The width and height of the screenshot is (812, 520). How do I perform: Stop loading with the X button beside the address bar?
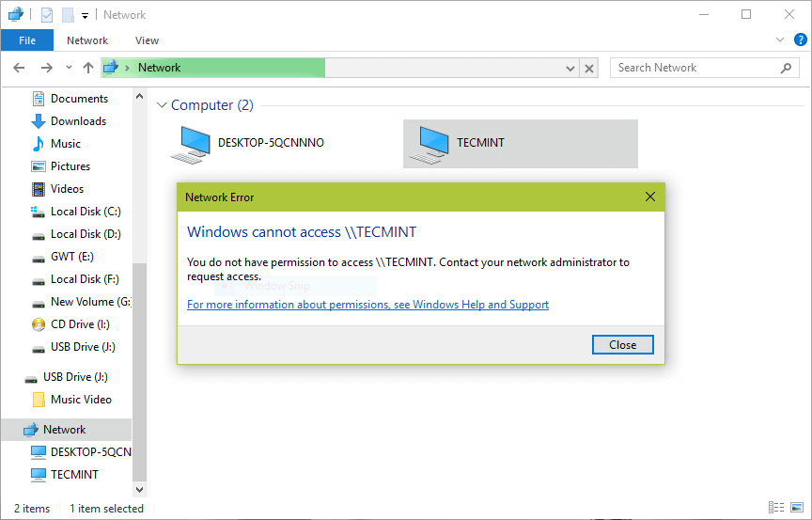[x=589, y=68]
